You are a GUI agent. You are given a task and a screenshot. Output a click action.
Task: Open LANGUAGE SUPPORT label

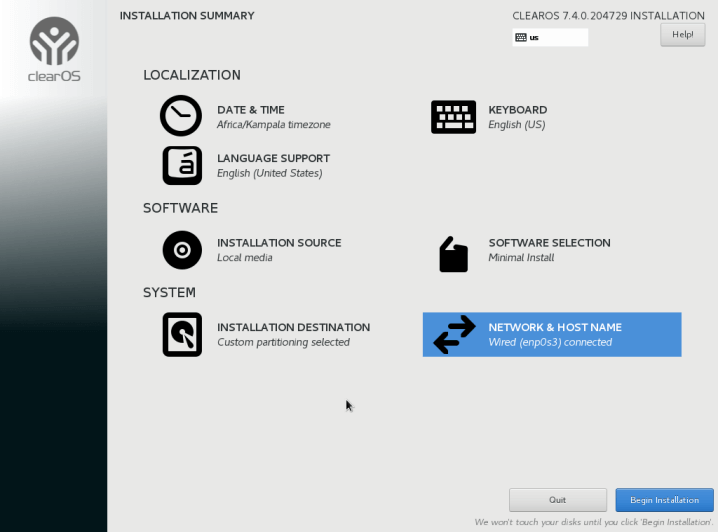click(x=273, y=158)
